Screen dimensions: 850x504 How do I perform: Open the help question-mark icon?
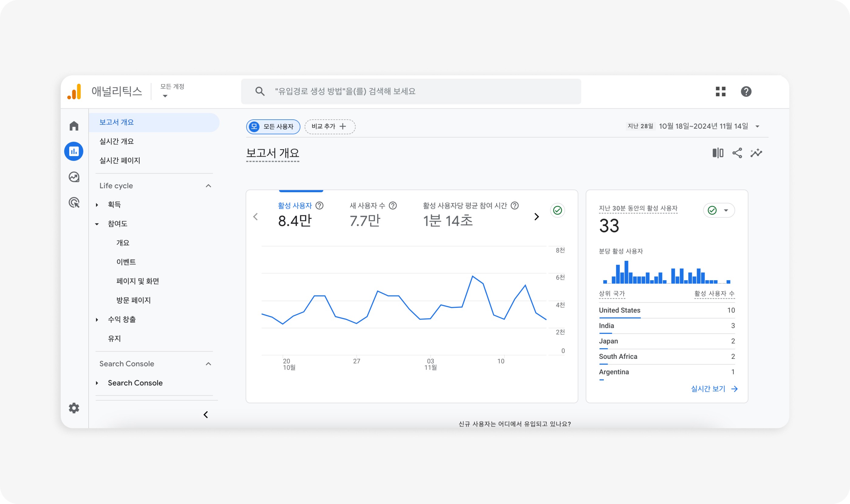pyautogui.click(x=746, y=92)
